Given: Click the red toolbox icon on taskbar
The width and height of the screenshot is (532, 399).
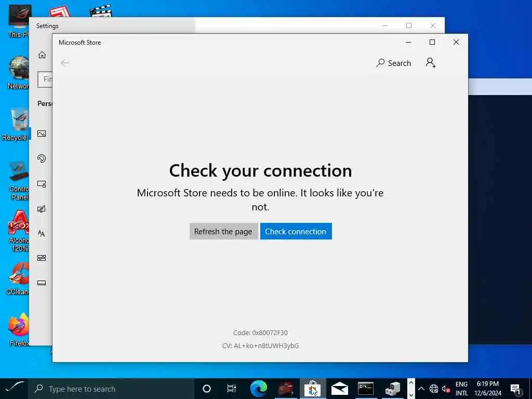Looking at the screenshot, I should (x=286, y=389).
